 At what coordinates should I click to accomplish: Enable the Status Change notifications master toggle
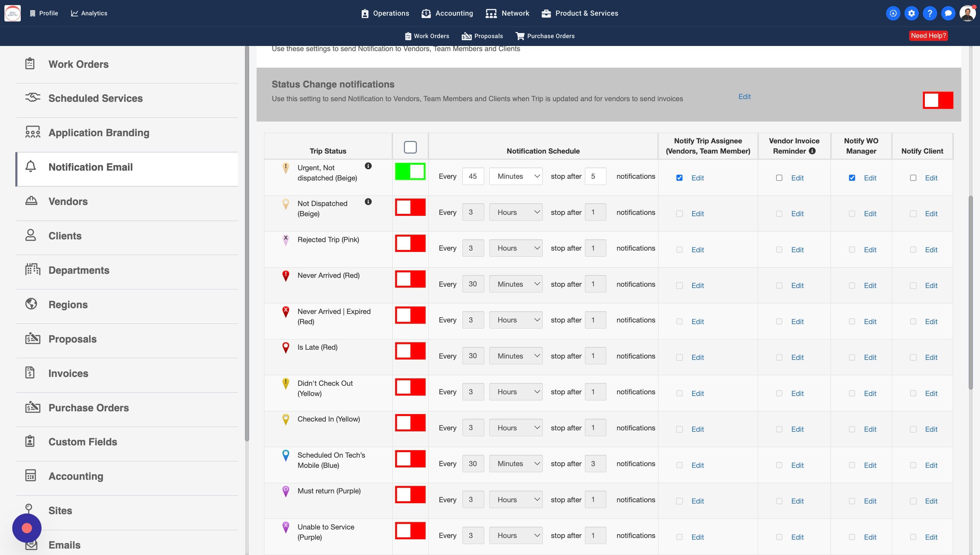point(938,100)
